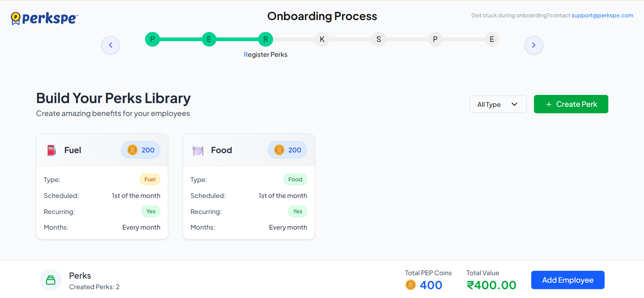Go back with the left arrow button
Image resolution: width=644 pixels, height=298 pixels.
[x=110, y=45]
